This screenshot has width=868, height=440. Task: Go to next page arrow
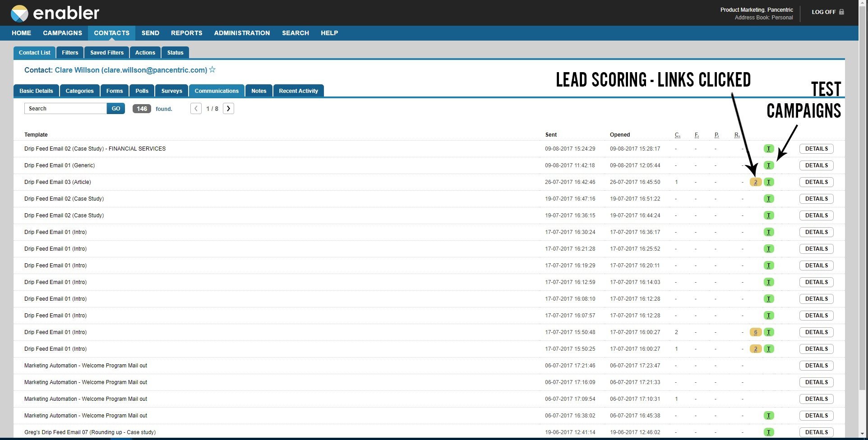228,109
